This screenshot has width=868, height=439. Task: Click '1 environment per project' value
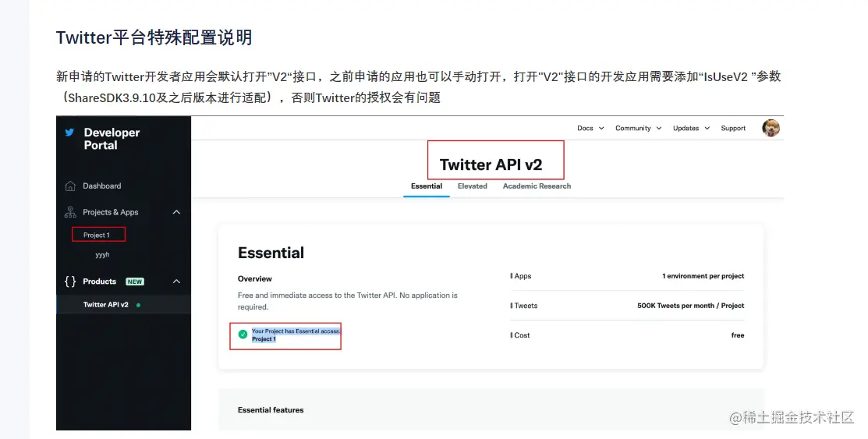tap(703, 276)
